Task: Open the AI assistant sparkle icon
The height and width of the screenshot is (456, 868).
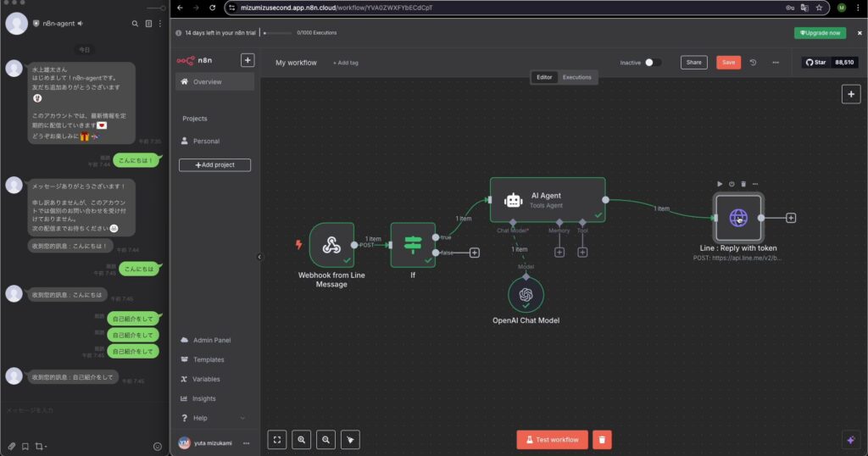Action: point(851,440)
